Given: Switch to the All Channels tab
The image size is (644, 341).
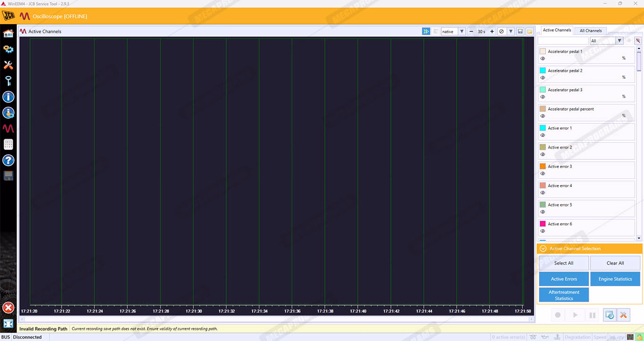Looking at the screenshot, I should pyautogui.click(x=590, y=31).
